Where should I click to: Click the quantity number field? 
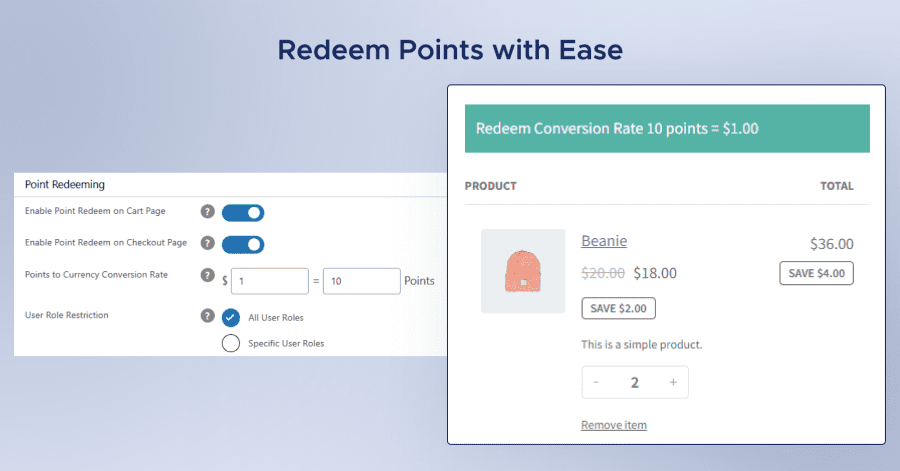(x=635, y=382)
